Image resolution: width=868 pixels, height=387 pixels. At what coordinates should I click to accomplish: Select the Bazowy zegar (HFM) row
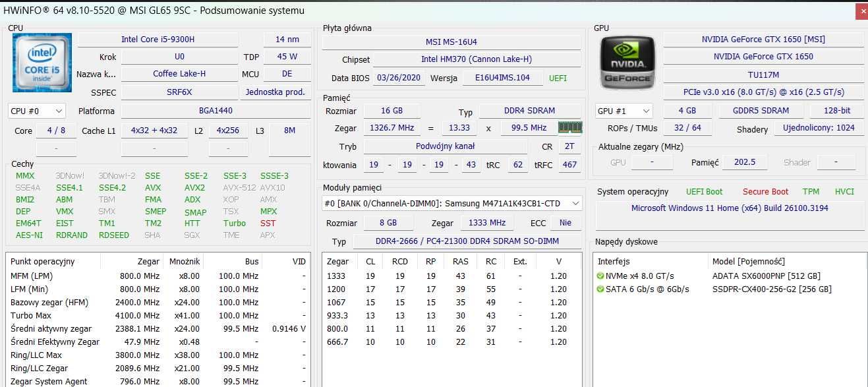[x=158, y=303]
